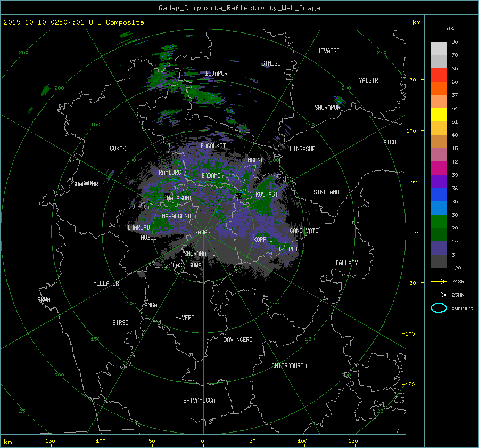Click the white 23MN arrow legend icon
This screenshot has width=479, height=448.
tap(439, 295)
